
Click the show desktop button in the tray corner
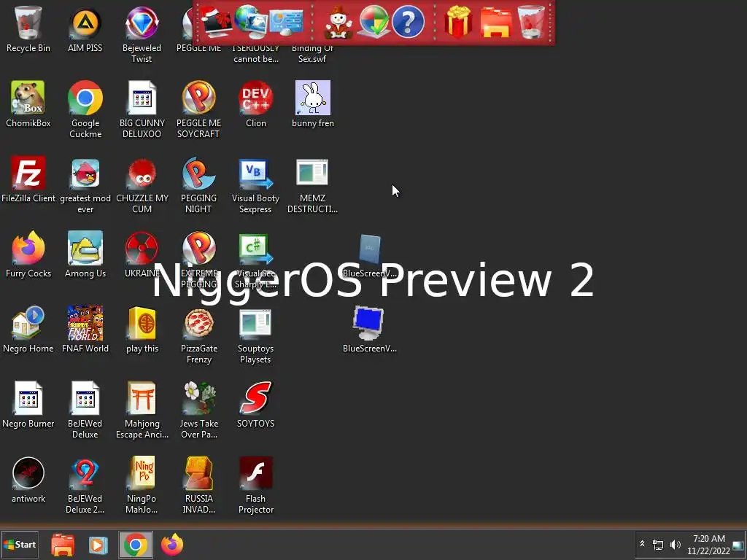(738, 545)
